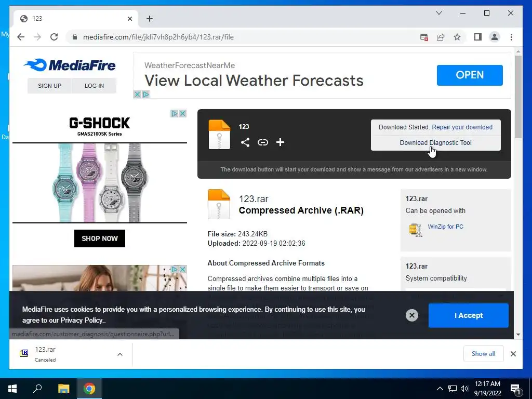Open the notification center icon
This screenshot has height=399, width=532.
click(x=515, y=389)
